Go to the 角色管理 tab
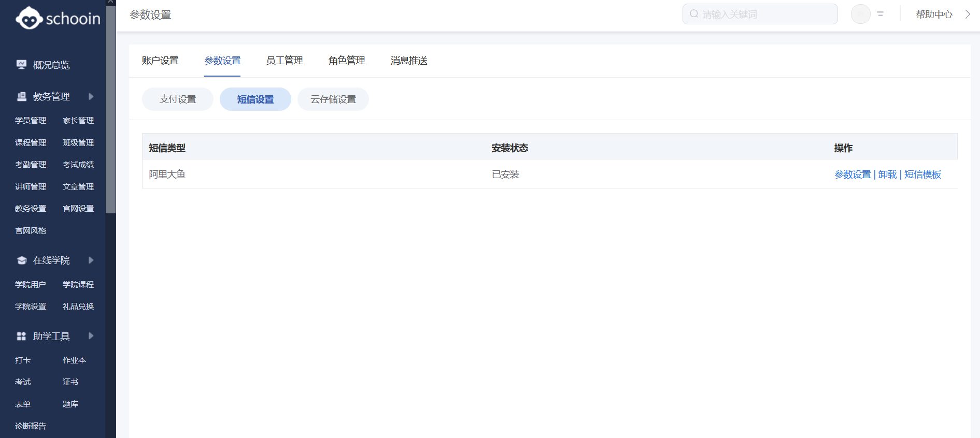The image size is (980, 438). [347, 61]
